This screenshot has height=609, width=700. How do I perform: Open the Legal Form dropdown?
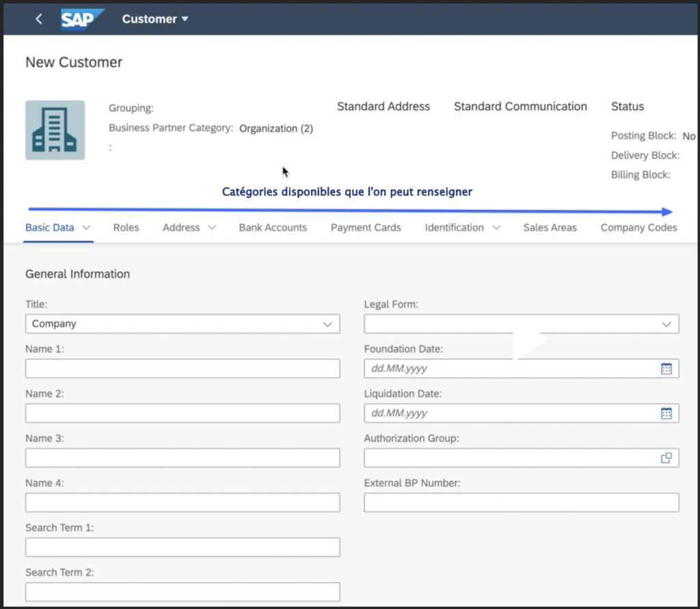coord(521,324)
